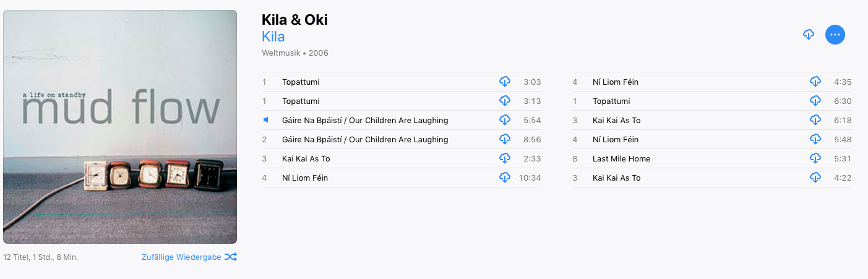Download the whole Kila & Oki album
868x279 pixels.
808,35
